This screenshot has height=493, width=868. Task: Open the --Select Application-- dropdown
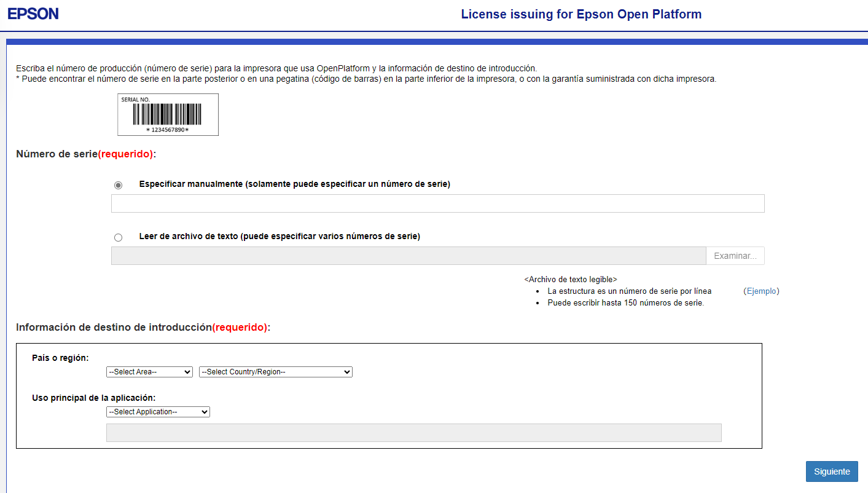[x=158, y=411]
